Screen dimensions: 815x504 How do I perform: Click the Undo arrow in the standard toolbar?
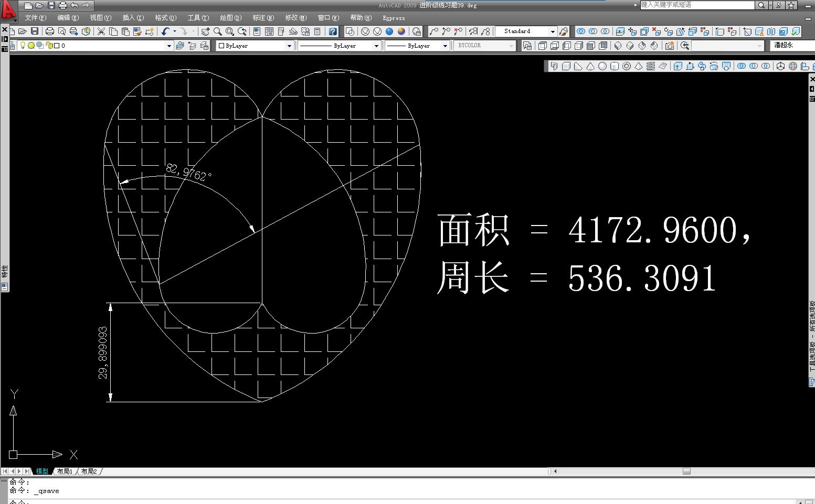(x=165, y=31)
